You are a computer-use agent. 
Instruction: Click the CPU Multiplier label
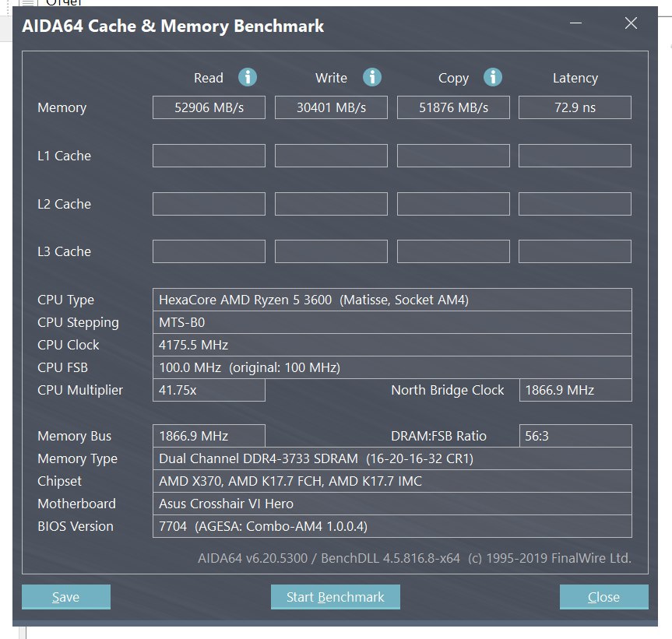point(80,390)
